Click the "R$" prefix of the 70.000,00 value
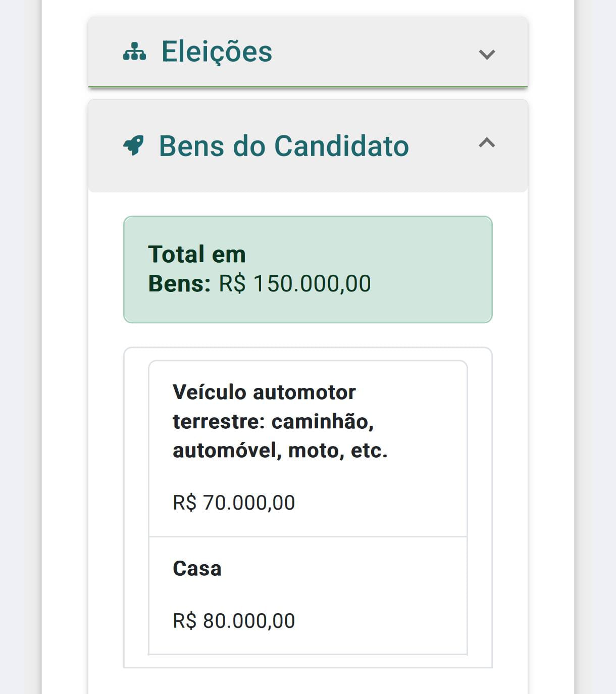Viewport: 616px width, 694px height. click(x=184, y=503)
